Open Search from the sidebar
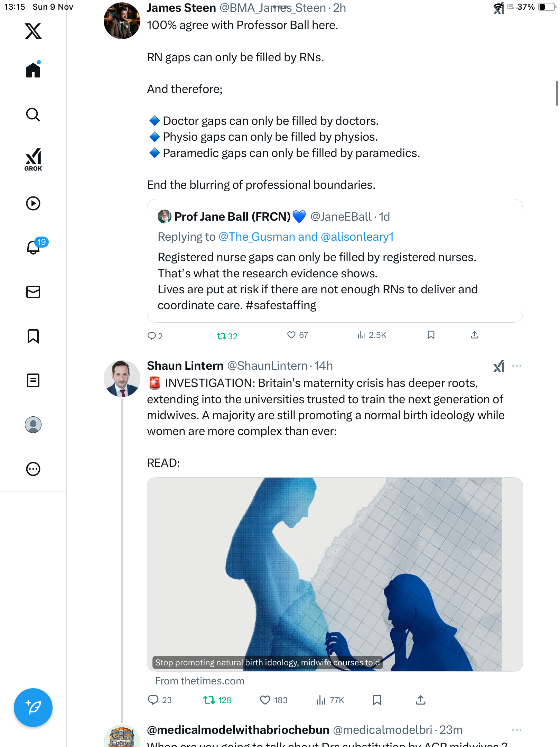 click(33, 114)
